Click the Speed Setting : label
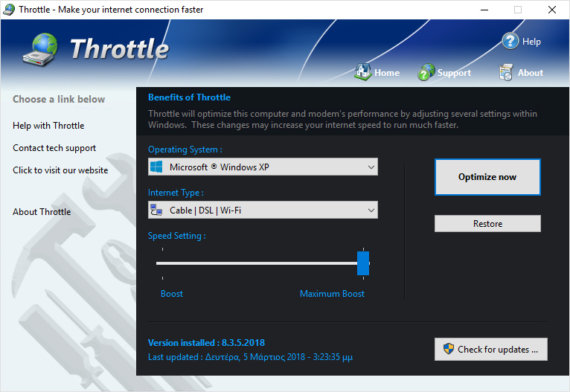Image resolution: width=570 pixels, height=392 pixels. 176,236
